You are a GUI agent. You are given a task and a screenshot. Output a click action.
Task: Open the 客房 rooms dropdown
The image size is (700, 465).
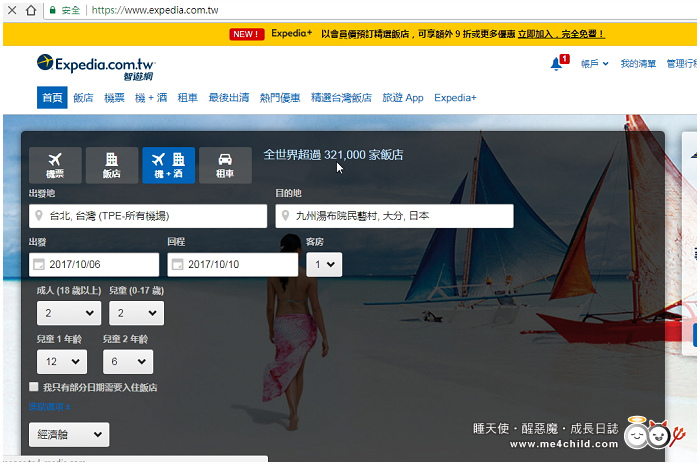pyautogui.click(x=324, y=265)
